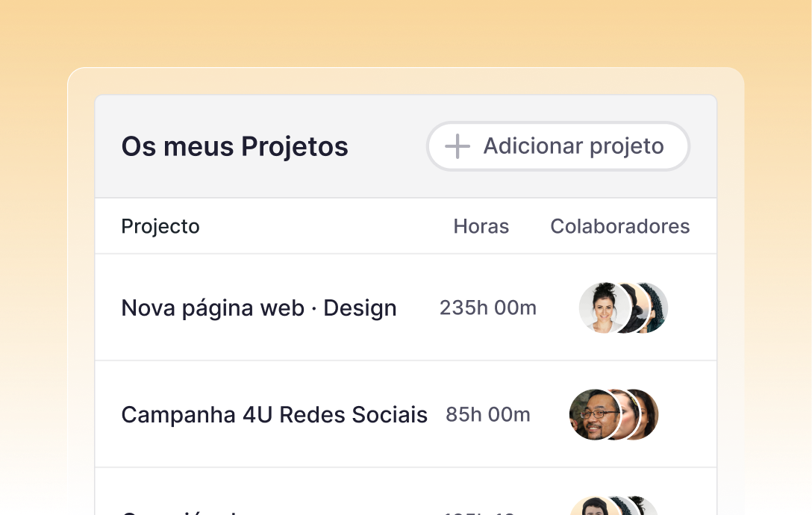Click the 235h 00m hours value
Screen dimensions: 812x515
[487, 308]
